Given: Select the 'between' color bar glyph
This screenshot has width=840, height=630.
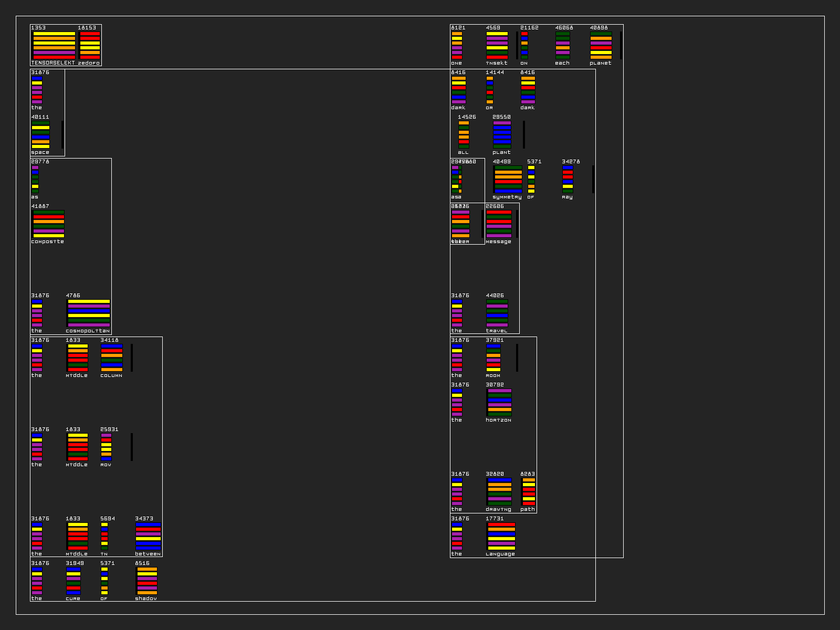Looking at the screenshot, I should click(x=148, y=536).
